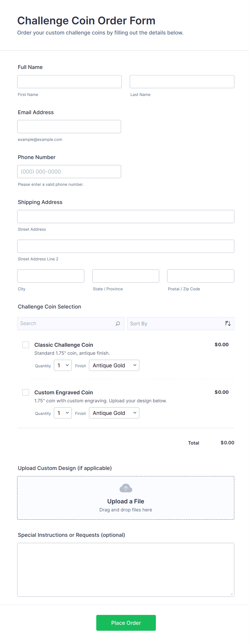249x644 pixels.
Task: Click Upload a File to browse for a design
Action: point(125,501)
